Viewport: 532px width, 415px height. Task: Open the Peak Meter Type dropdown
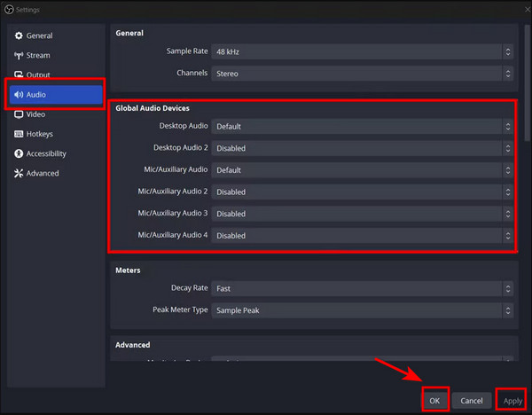click(363, 310)
